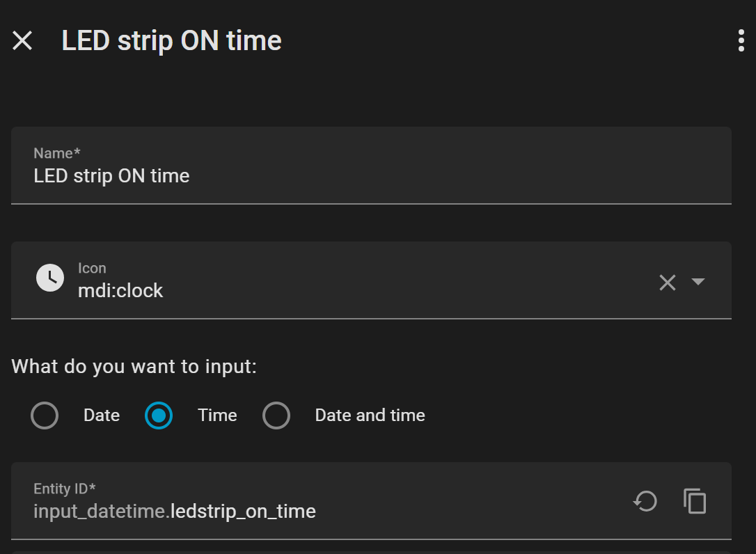Screen dimensions: 756x554
Task: Focus the Icon field containing mdi:clock
Action: point(348,290)
